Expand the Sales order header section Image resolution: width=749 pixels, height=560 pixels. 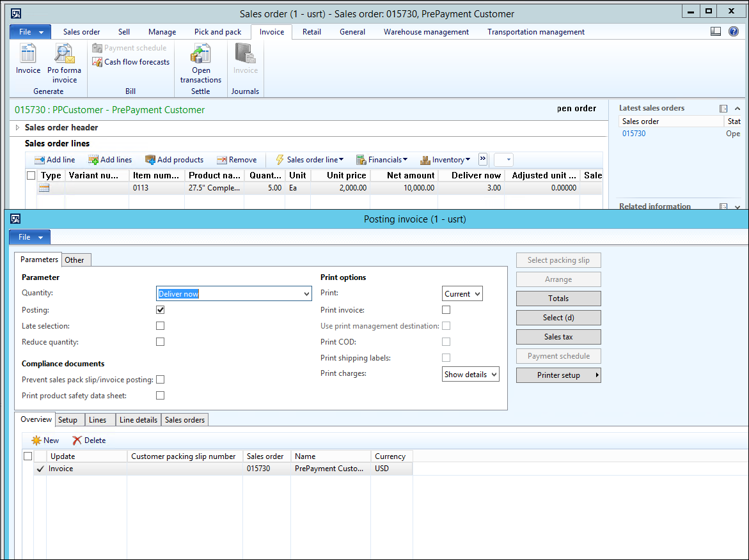click(17, 128)
